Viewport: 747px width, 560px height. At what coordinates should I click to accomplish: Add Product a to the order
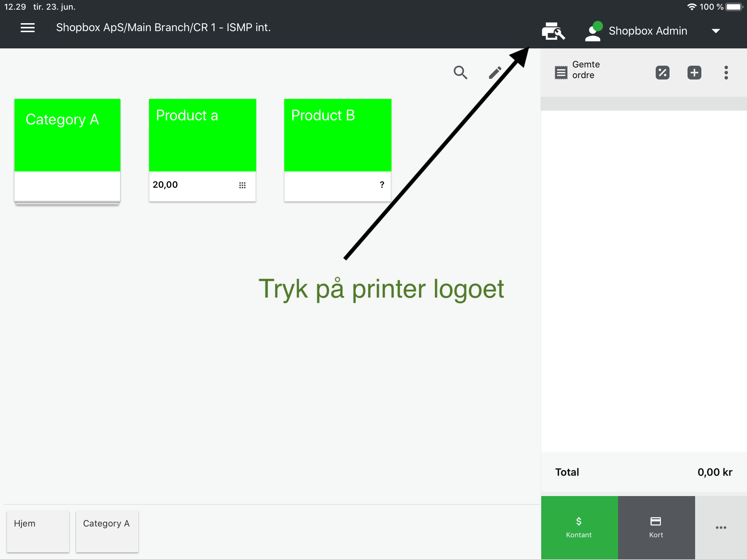tap(203, 150)
